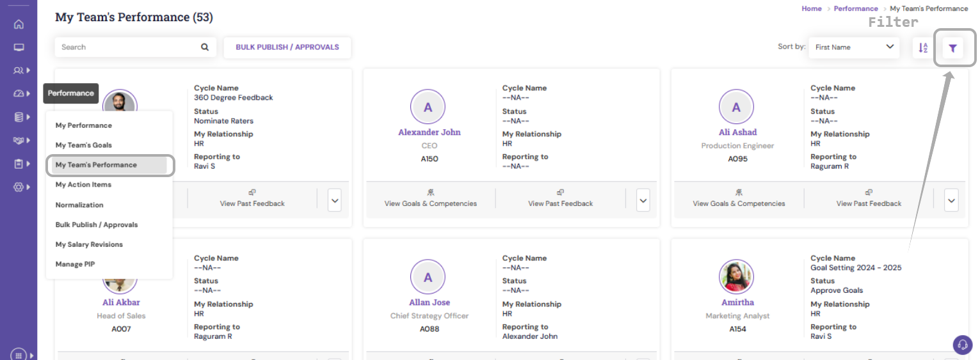This screenshot has width=980, height=360.
Task: View Goals & Competencies for Ali Ashad
Action: [x=739, y=199]
